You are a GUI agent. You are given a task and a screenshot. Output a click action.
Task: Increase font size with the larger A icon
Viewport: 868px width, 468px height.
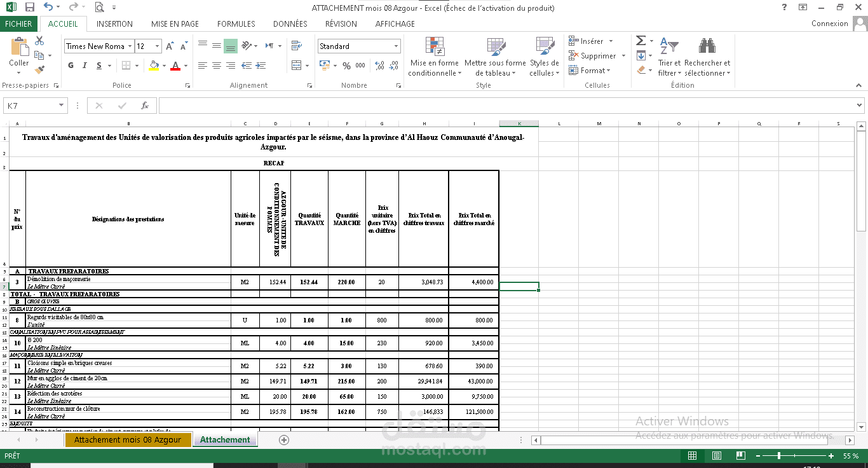(170, 46)
